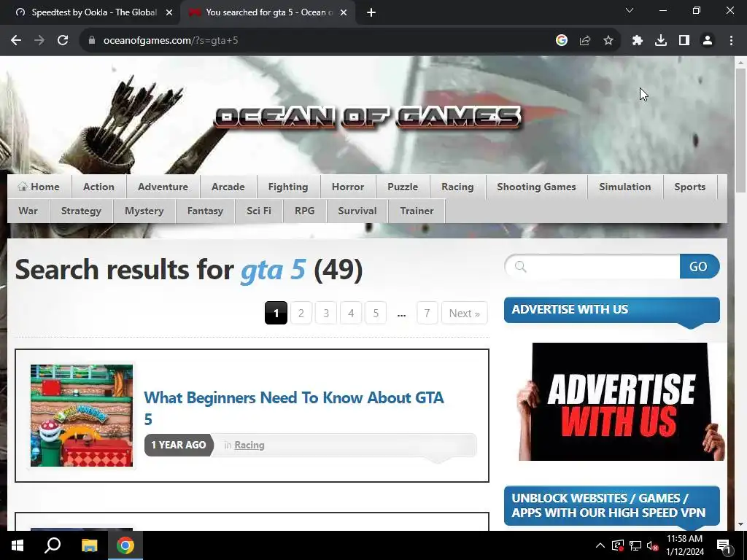Click the GO search button
The image size is (747, 560).
pyautogui.click(x=699, y=266)
